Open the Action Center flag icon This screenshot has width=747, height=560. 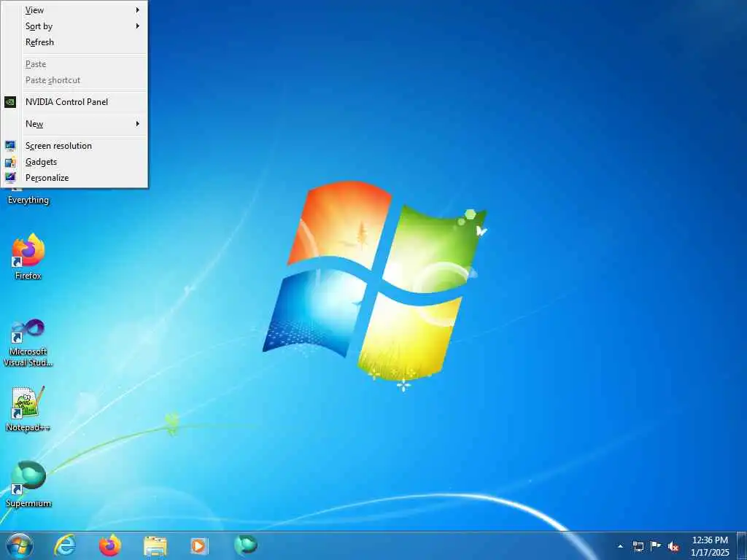coord(656,546)
